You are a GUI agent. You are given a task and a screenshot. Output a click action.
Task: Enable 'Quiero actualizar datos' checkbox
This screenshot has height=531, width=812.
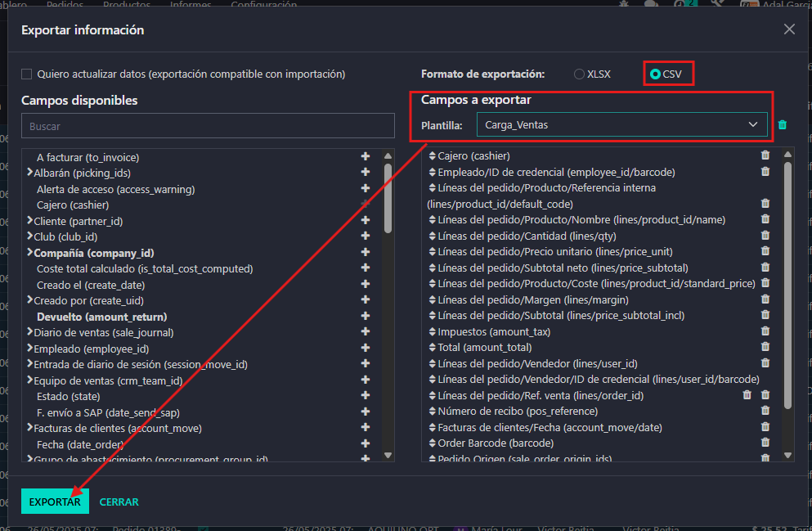[27, 74]
